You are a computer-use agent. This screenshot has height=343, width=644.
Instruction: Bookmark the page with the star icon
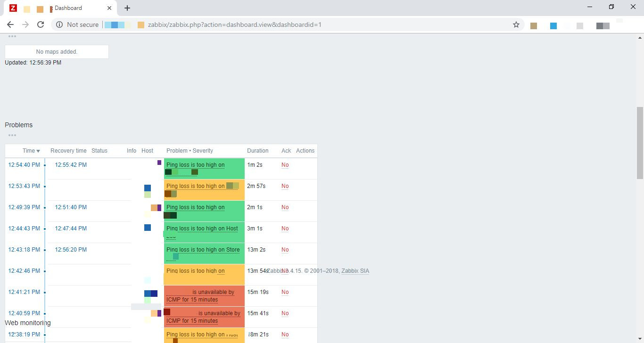click(x=516, y=24)
